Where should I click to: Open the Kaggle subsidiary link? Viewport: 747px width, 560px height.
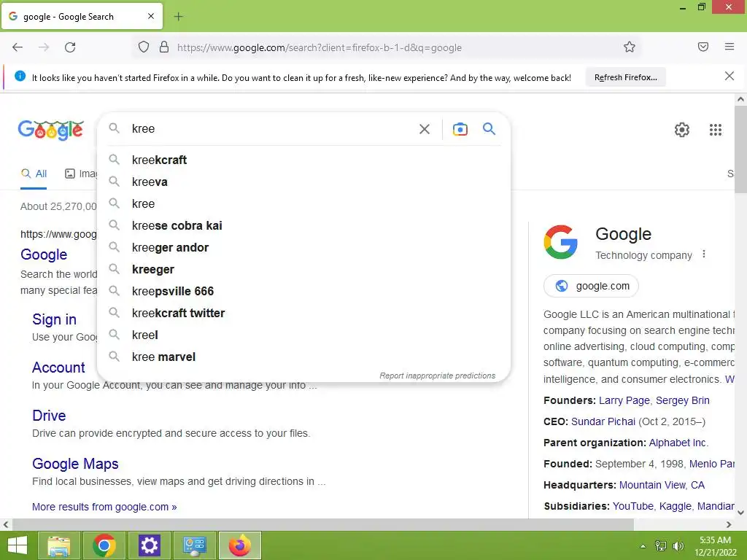(675, 506)
